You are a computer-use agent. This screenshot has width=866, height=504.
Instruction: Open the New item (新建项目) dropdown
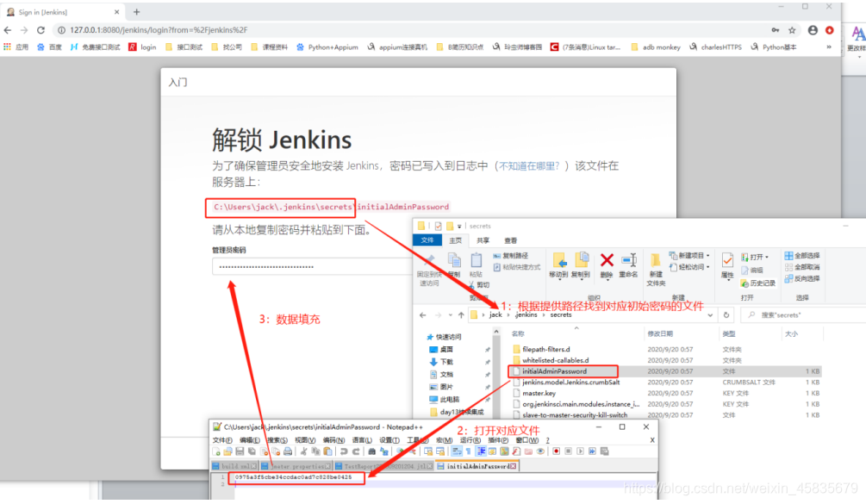point(690,256)
